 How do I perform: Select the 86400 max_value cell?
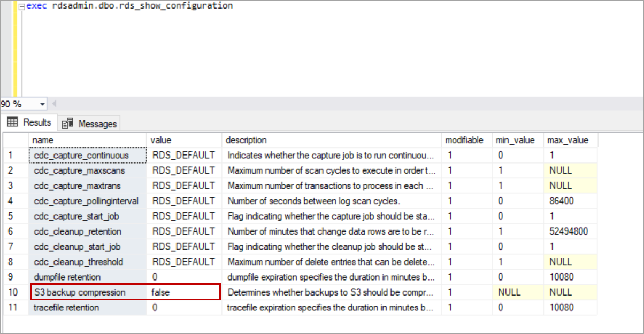[561, 201]
